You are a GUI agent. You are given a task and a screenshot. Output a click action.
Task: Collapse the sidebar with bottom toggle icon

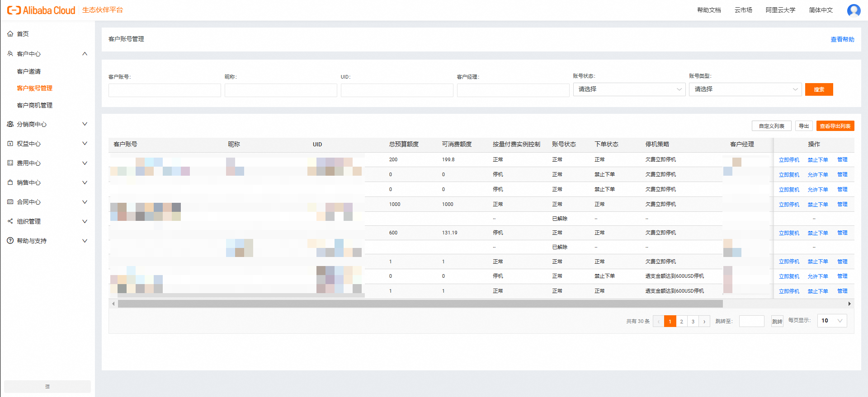coord(47,387)
